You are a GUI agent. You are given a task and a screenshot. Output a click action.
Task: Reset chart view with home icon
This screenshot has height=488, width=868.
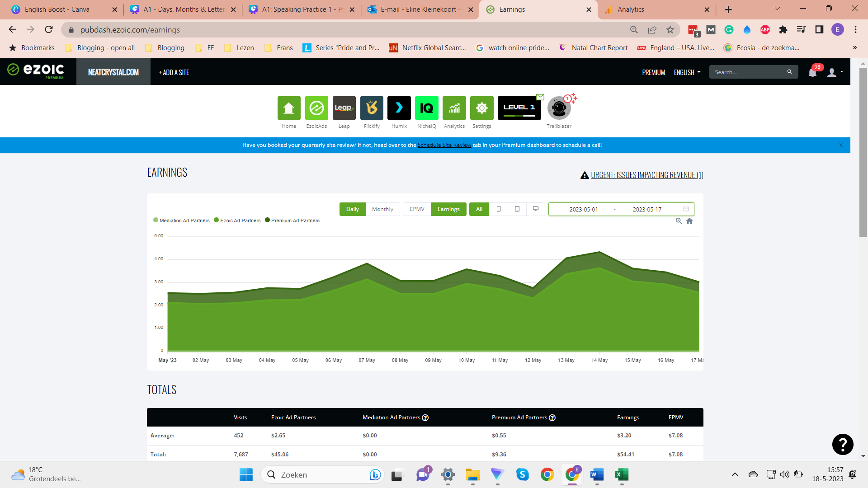[x=689, y=221]
